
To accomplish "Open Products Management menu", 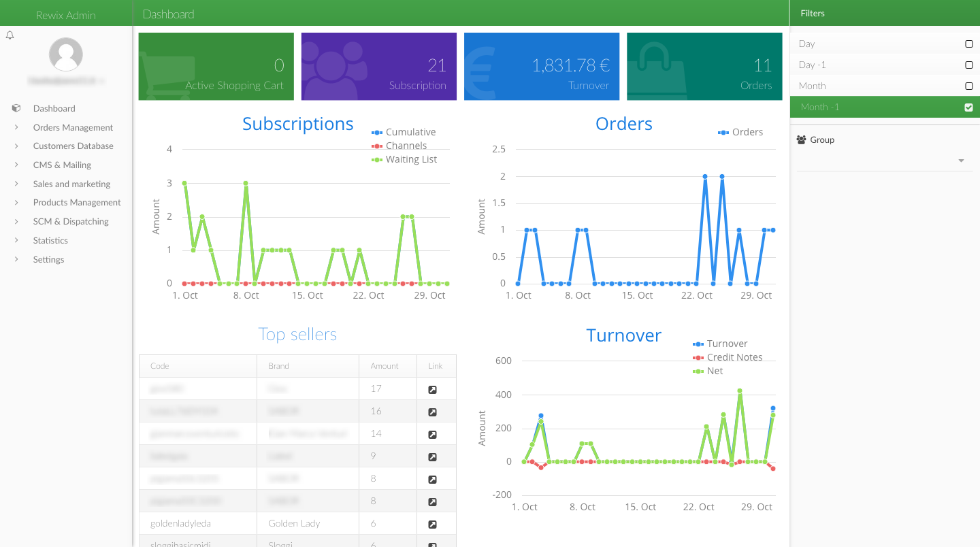I will pyautogui.click(x=77, y=202).
